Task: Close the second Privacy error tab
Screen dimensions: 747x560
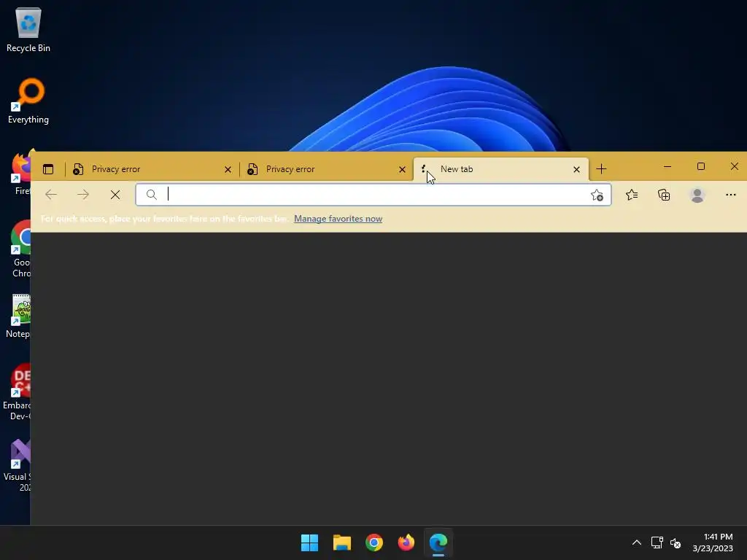Action: click(x=402, y=169)
